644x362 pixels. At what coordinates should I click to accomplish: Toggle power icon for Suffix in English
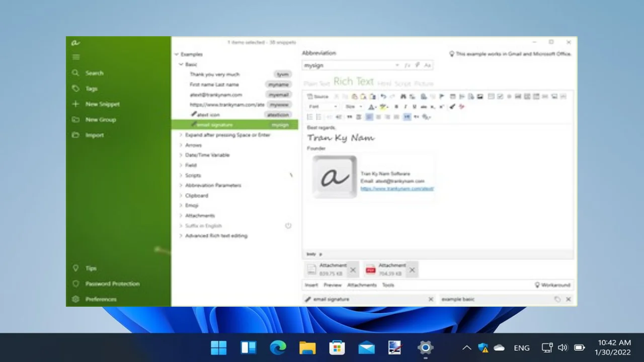pos(288,226)
